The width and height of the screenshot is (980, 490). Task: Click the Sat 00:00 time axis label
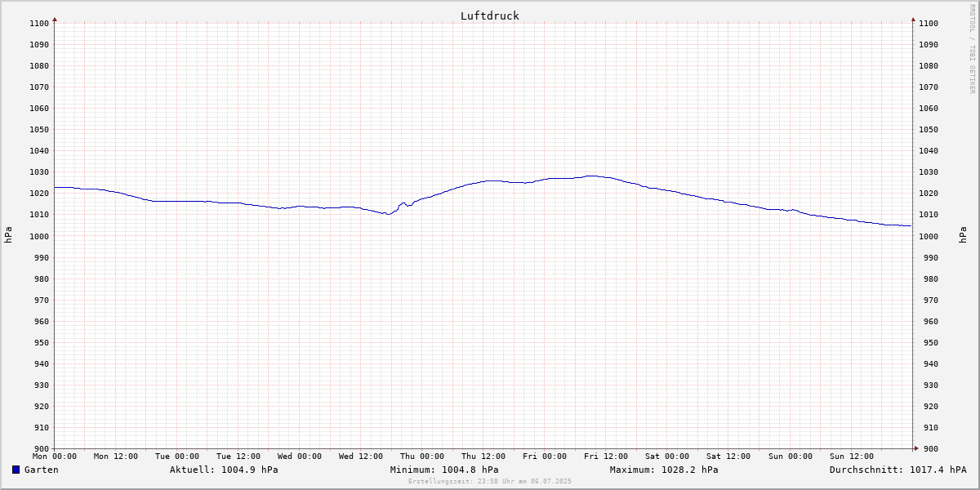[x=667, y=457]
